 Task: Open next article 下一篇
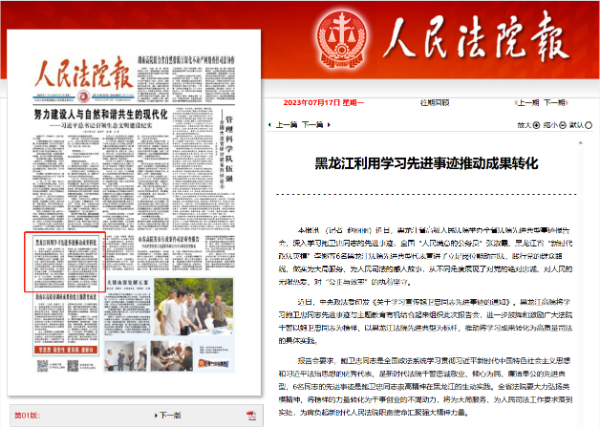(x=313, y=124)
